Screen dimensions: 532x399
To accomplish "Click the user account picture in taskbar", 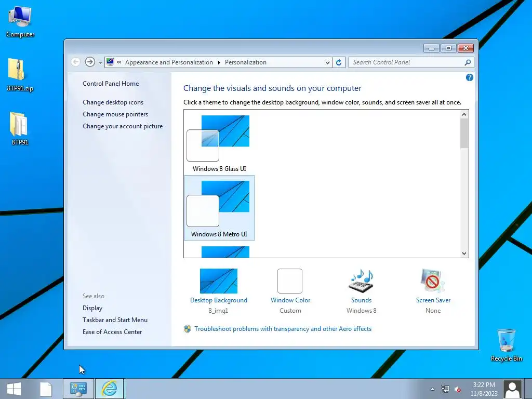I will click(512, 389).
